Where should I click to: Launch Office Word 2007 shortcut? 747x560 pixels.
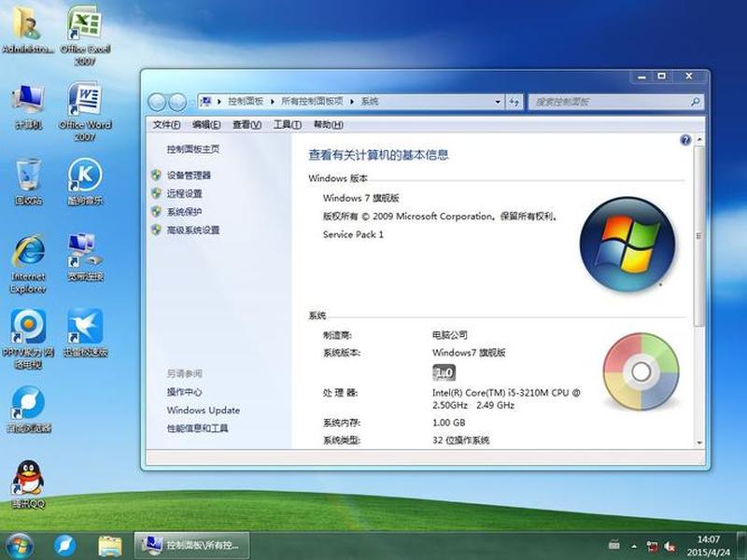coord(85,111)
